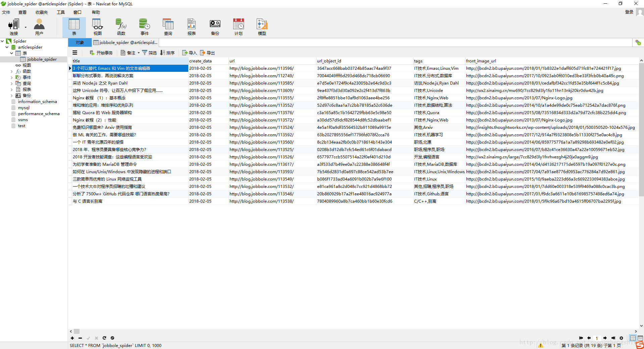Image resolution: width=644 pixels, height=349 pixels.
Task: Switch to the 对象 tab
Action: click(x=80, y=43)
